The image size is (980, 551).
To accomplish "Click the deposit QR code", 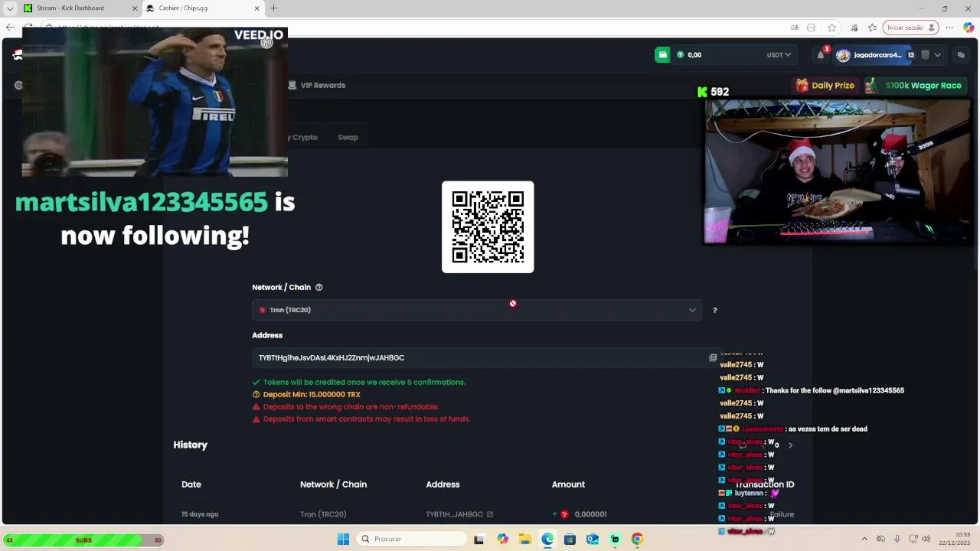I will tap(488, 227).
